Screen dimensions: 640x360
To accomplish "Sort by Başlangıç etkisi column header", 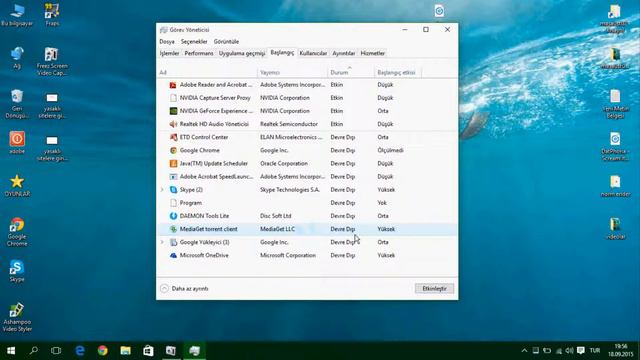I will coord(398,73).
